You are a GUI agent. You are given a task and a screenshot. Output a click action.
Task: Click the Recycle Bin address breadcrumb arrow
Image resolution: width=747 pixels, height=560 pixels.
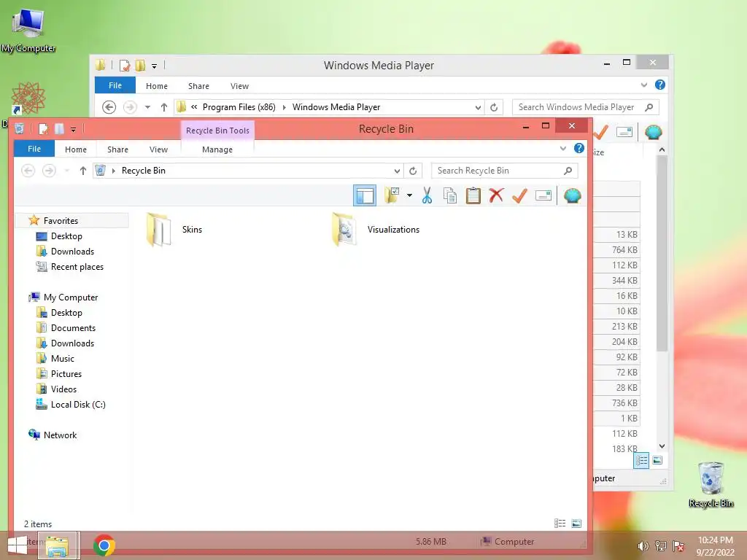(x=113, y=171)
